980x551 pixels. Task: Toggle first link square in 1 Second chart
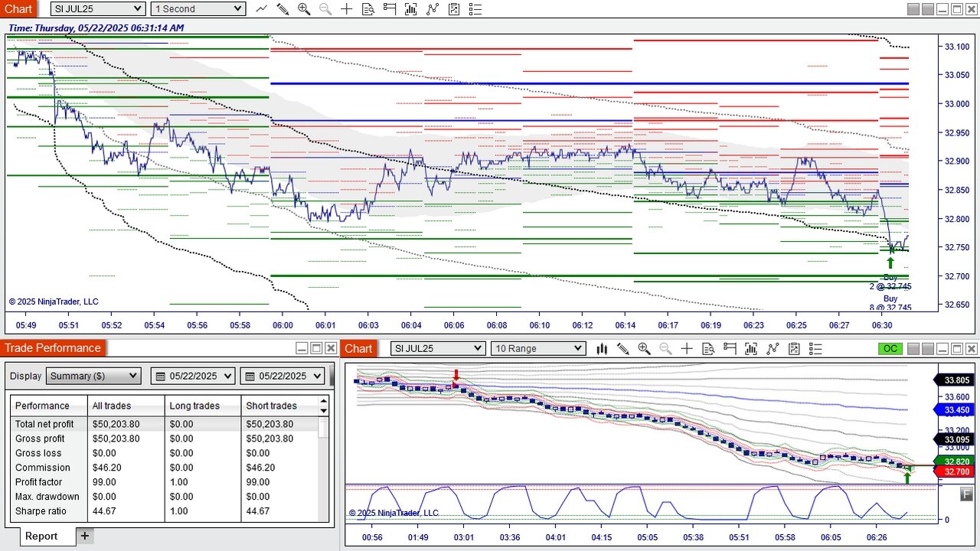coord(913,9)
